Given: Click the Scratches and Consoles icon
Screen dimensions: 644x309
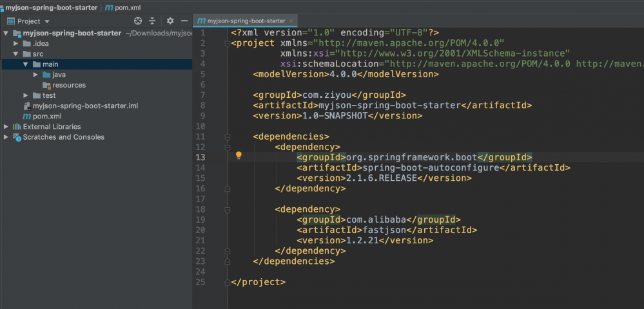Looking at the screenshot, I should point(17,137).
